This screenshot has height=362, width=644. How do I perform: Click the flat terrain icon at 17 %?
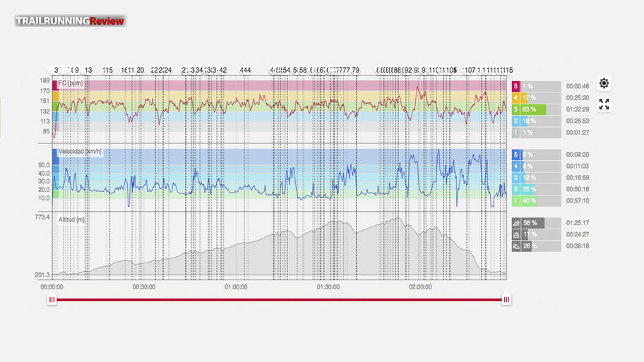(516, 235)
